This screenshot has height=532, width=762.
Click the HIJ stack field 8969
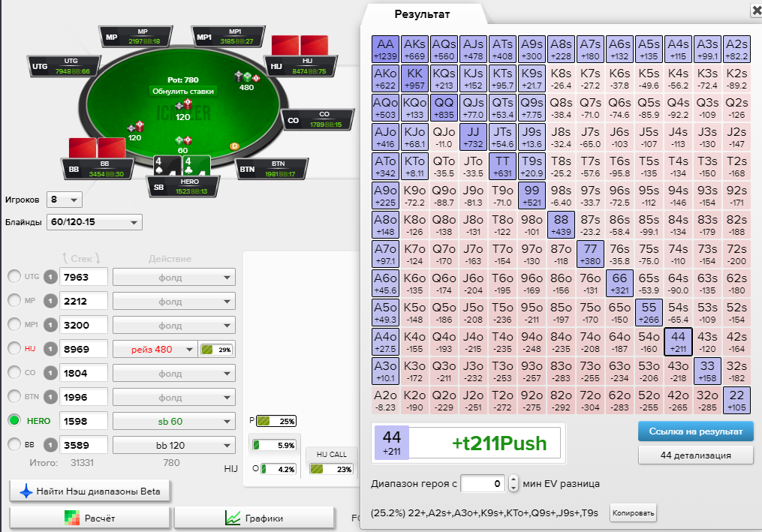83,349
